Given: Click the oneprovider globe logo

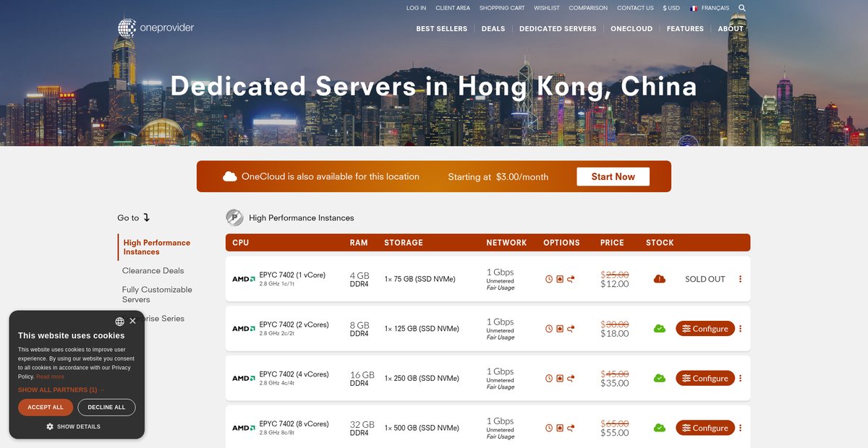Looking at the screenshot, I should (x=127, y=28).
